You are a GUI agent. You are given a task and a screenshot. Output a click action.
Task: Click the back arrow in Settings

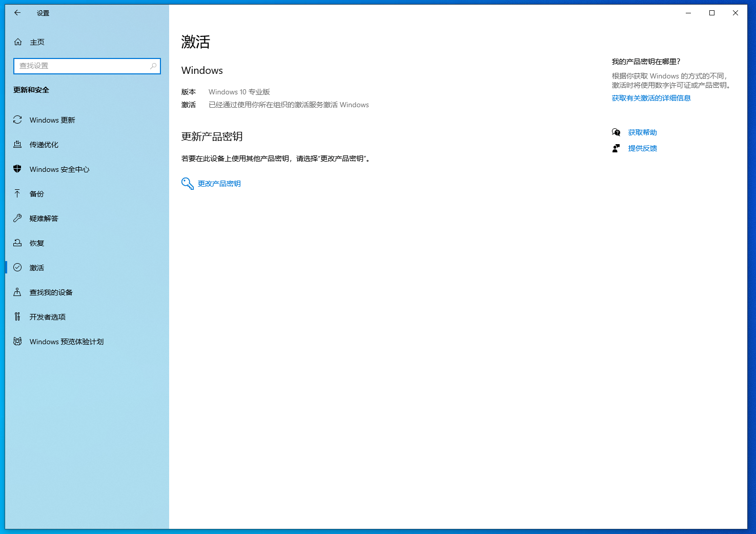[17, 13]
